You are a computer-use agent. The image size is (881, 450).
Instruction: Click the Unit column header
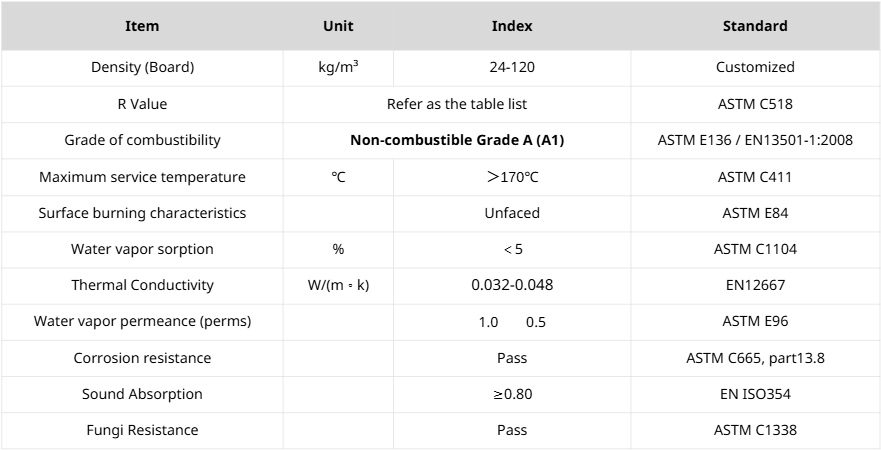338,26
